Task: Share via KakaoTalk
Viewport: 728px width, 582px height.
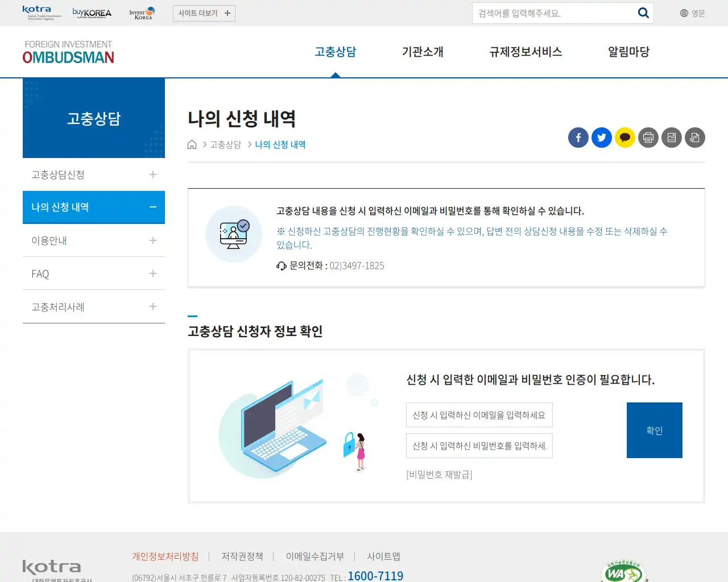Action: click(624, 138)
